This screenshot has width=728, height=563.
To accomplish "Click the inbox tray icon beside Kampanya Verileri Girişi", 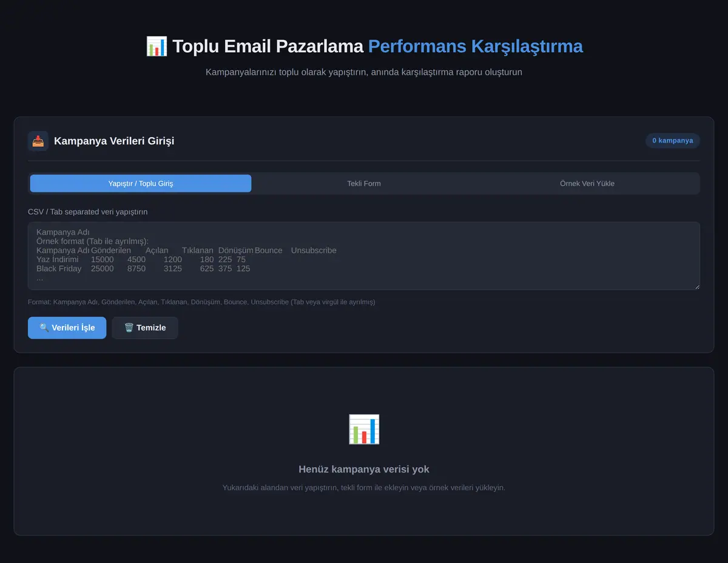I will pos(38,141).
